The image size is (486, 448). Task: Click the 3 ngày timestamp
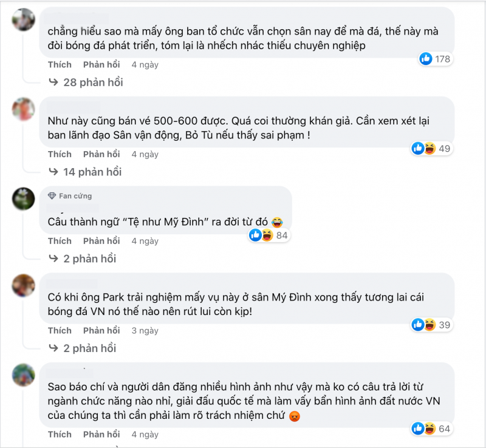pos(145,331)
